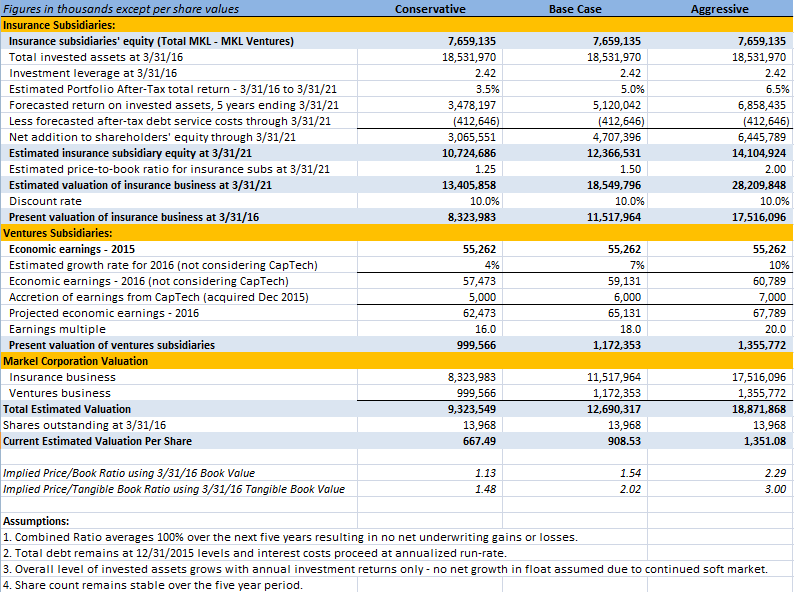Select the 59,131 economic earnings value
Screen dimensions: 794x592
624,281
